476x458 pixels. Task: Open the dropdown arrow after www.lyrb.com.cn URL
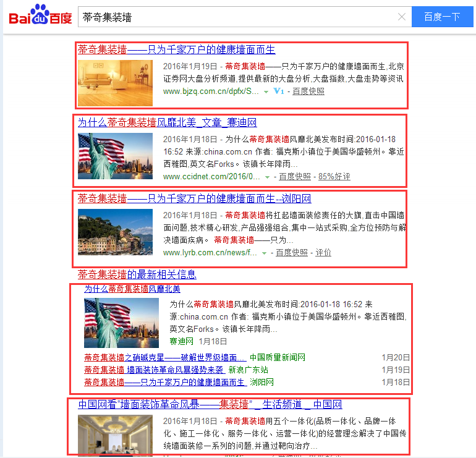coord(264,253)
